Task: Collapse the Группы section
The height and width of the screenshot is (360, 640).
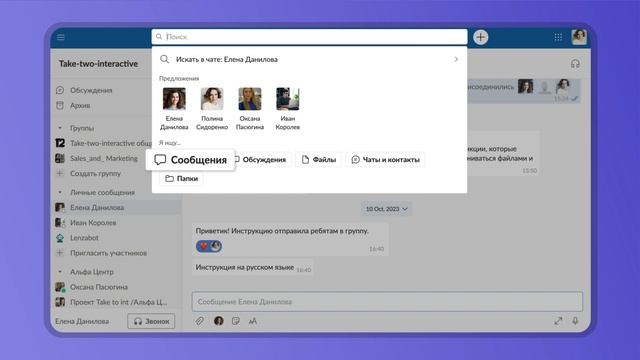Action: pos(60,128)
